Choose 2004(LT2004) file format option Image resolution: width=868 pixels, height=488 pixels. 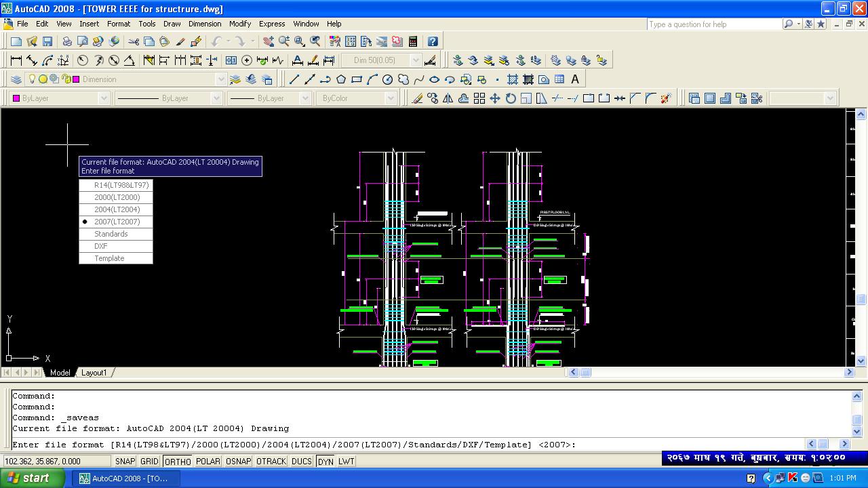coord(116,209)
